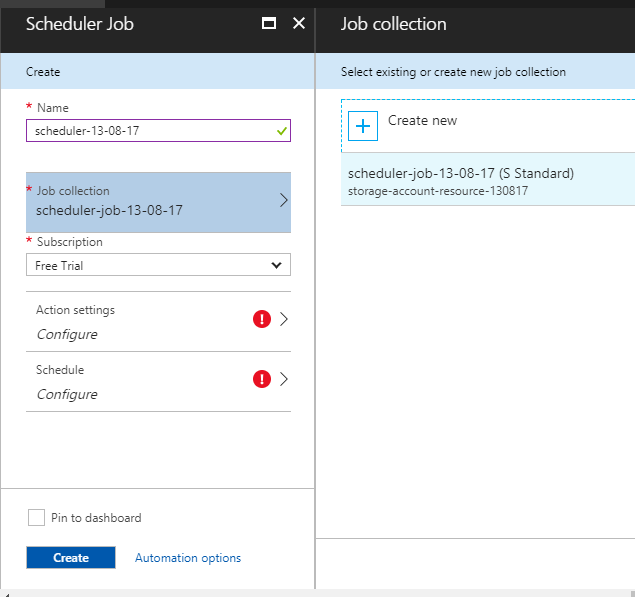The height and width of the screenshot is (597, 635).
Task: Maximize the Scheduler Job blade
Action: coord(268,24)
